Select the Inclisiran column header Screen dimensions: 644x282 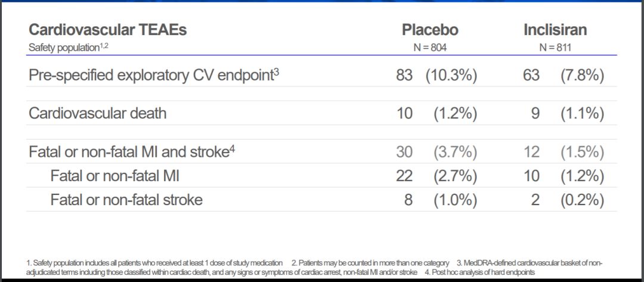[x=555, y=30]
